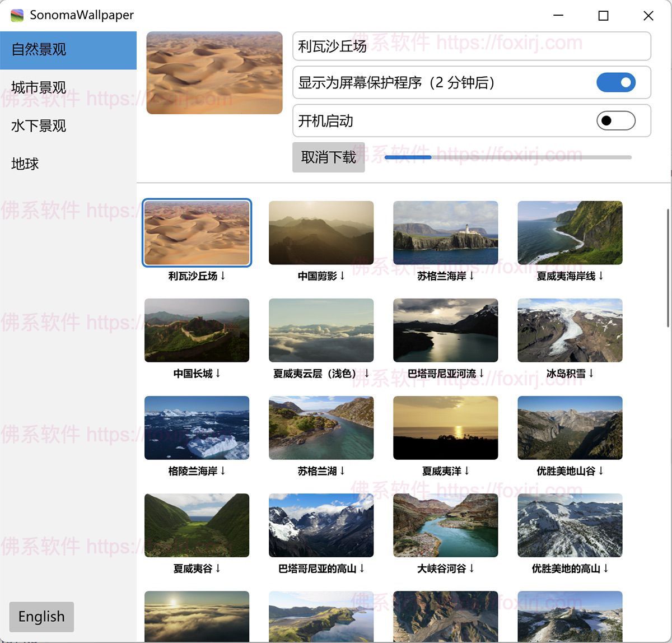Image resolution: width=672 pixels, height=643 pixels.
Task: Click the English language button
Action: point(41,616)
